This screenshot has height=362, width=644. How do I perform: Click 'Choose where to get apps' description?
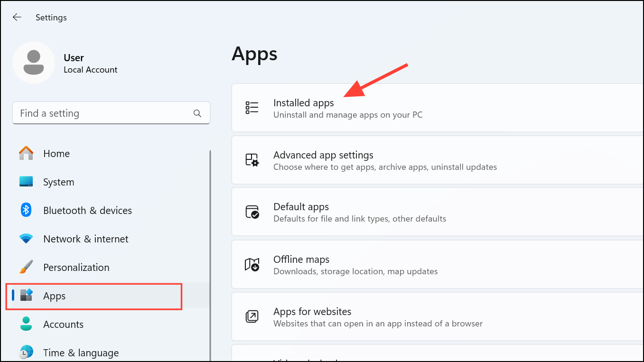coord(385,167)
